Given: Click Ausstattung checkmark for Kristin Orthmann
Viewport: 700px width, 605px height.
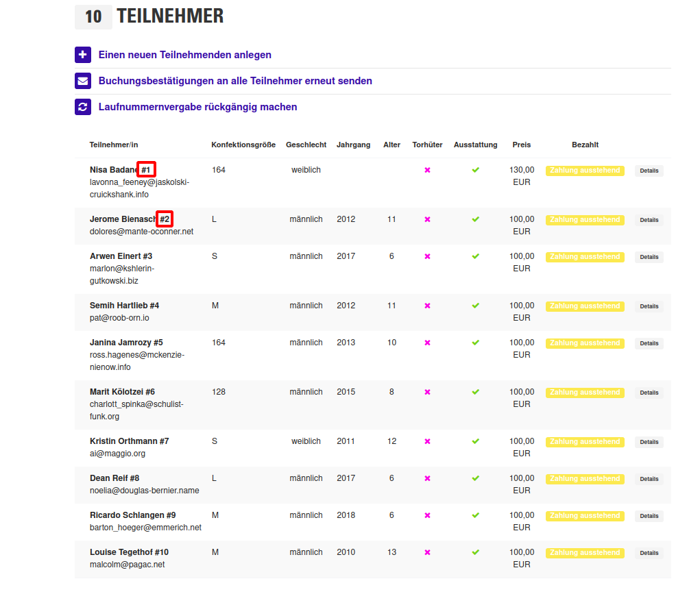Looking at the screenshot, I should pos(475,441).
